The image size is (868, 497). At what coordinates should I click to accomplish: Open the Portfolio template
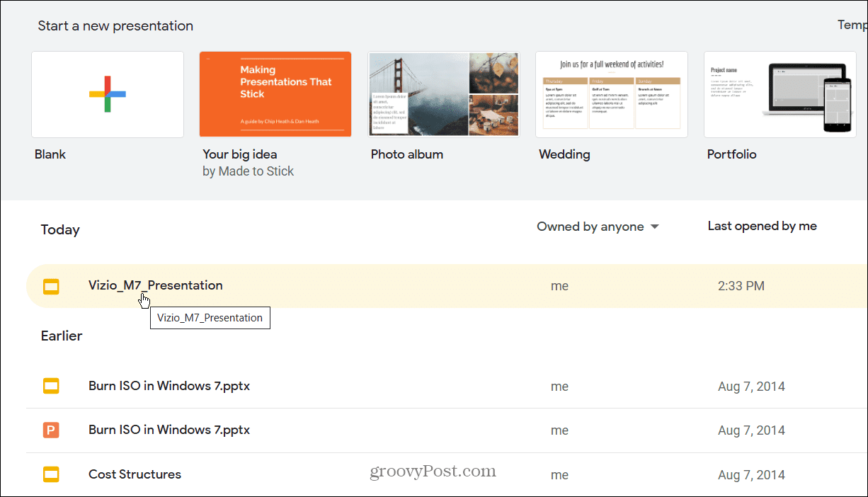pos(779,94)
